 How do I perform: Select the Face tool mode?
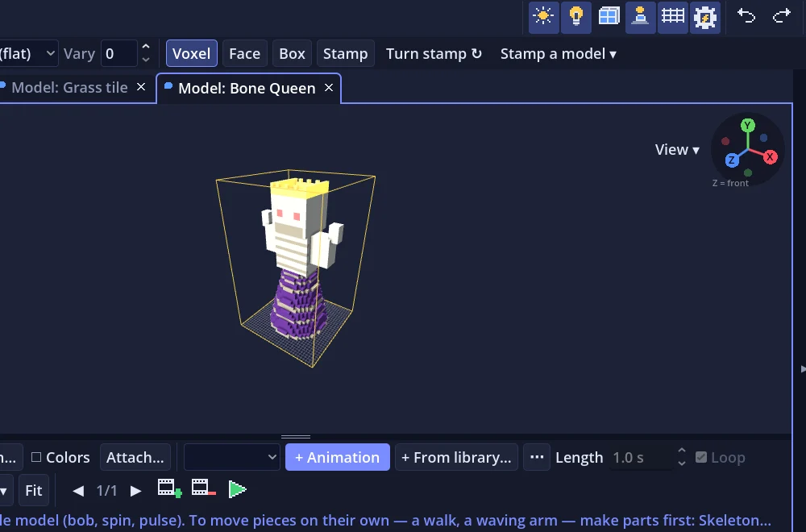[x=245, y=53]
